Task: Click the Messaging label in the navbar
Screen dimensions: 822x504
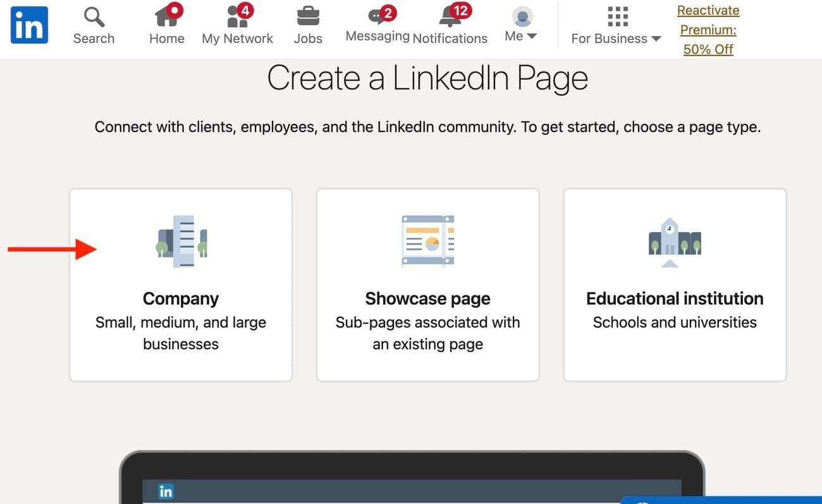Action: click(x=377, y=37)
